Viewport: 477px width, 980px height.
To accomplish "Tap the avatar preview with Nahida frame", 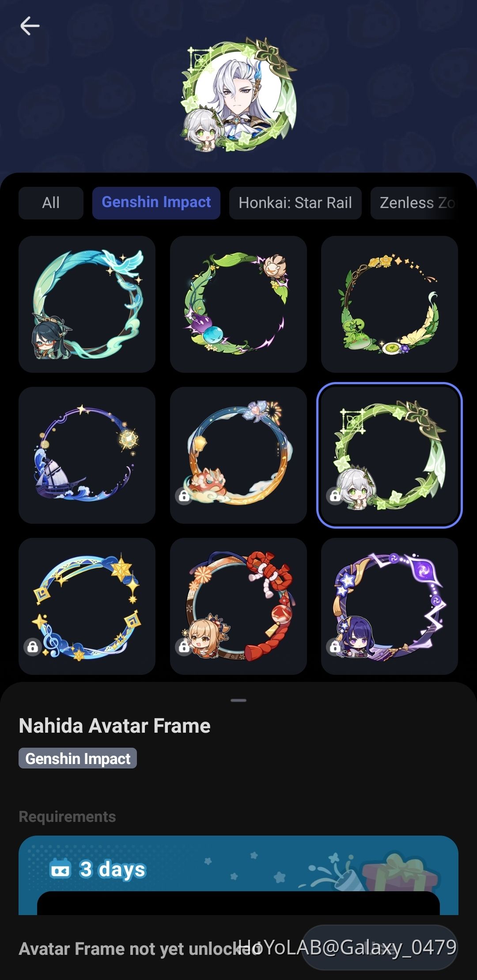I will click(x=238, y=95).
